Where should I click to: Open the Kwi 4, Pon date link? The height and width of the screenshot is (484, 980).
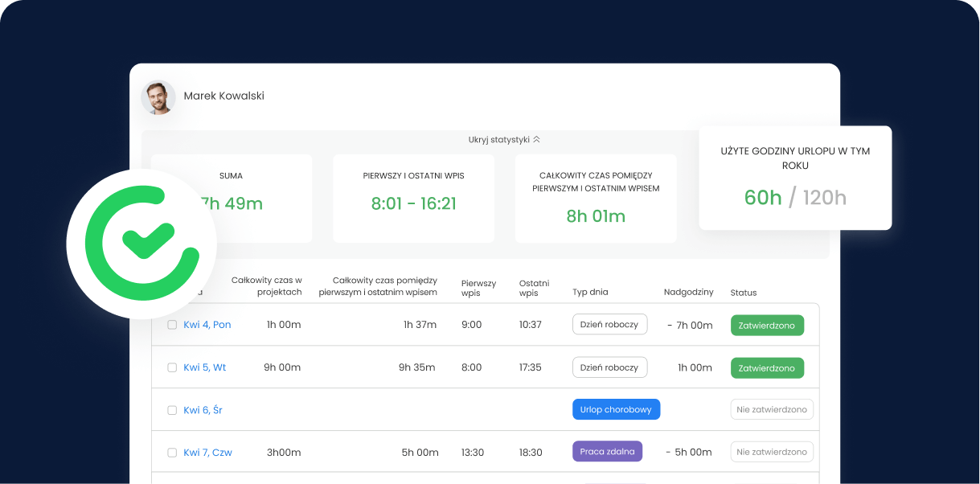(x=207, y=325)
